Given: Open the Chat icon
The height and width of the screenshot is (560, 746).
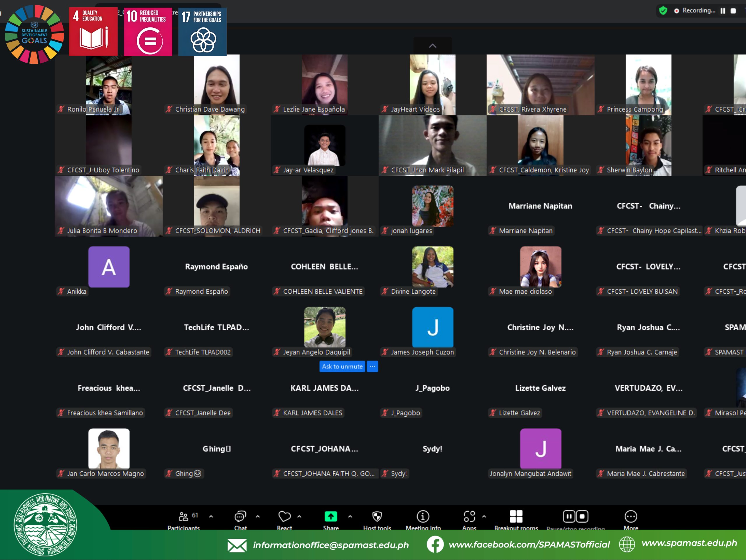Looking at the screenshot, I should (240, 516).
